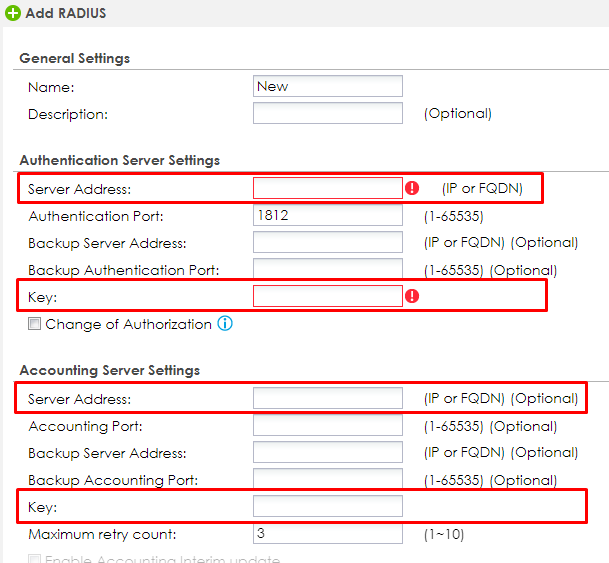Click the Maximum retry count field
Viewport: 609px width, 563px height.
point(328,533)
